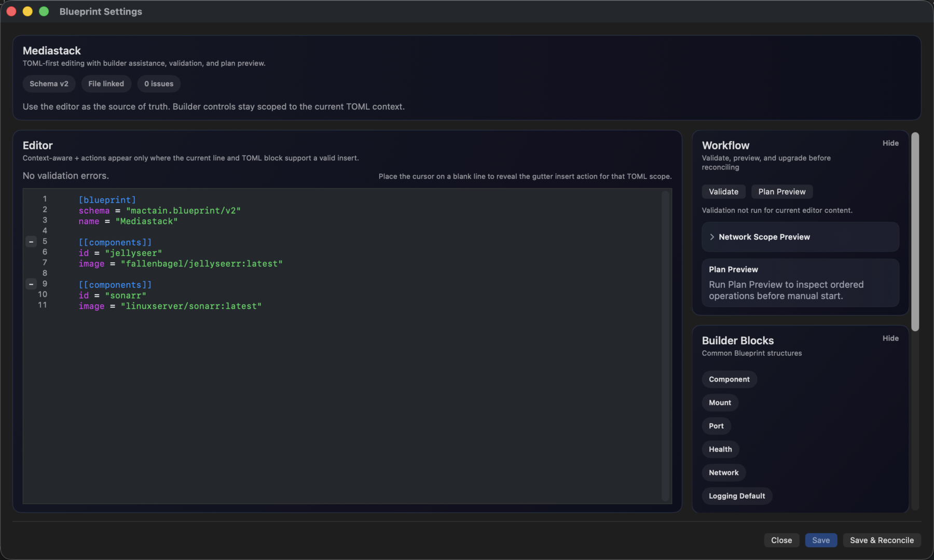The height and width of the screenshot is (560, 934).
Task: Click the 'No validation errors.' status text
Action: pyautogui.click(x=65, y=176)
